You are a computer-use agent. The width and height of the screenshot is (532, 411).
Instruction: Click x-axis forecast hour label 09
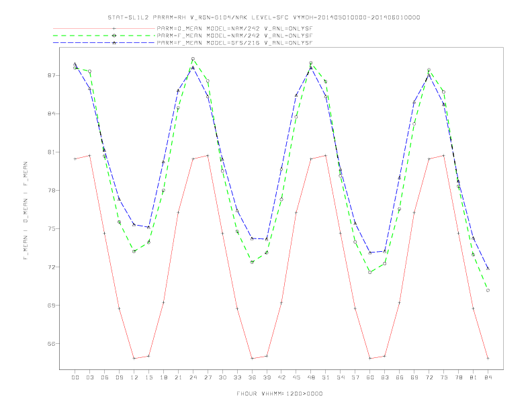119,377
